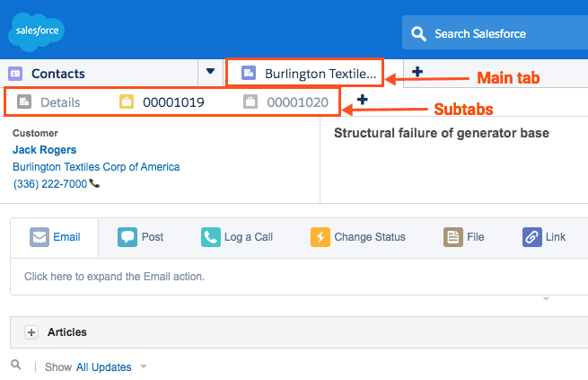Click the Link chain icon
This screenshot has width=588, height=380.
pos(532,237)
